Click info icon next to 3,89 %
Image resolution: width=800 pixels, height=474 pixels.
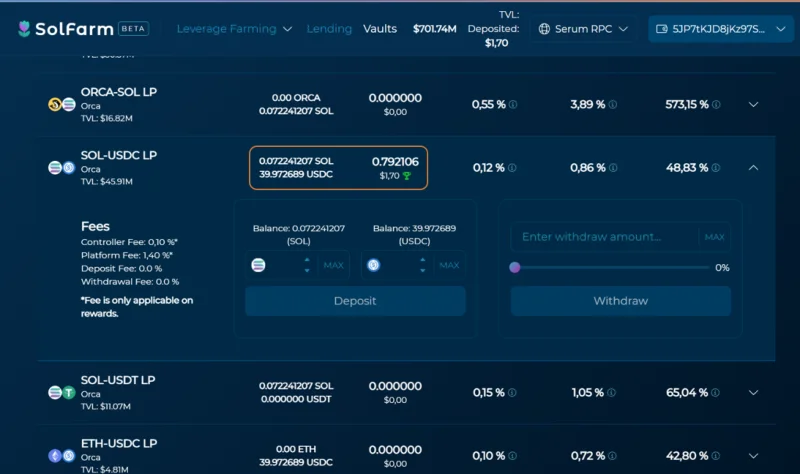613,105
